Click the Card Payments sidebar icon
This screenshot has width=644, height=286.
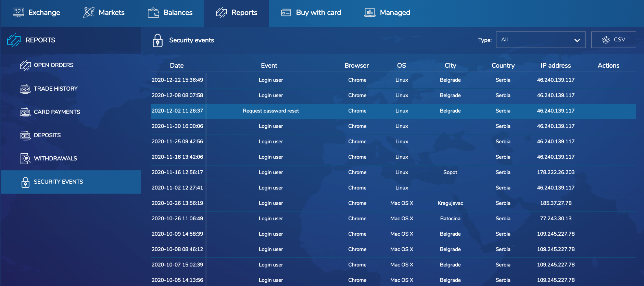[x=25, y=112]
